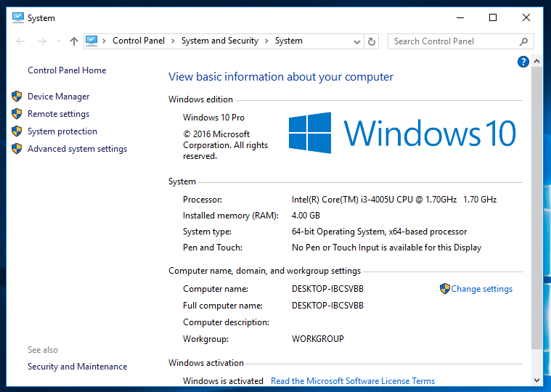Click View basic information heading
551x392 pixels.
tap(281, 76)
